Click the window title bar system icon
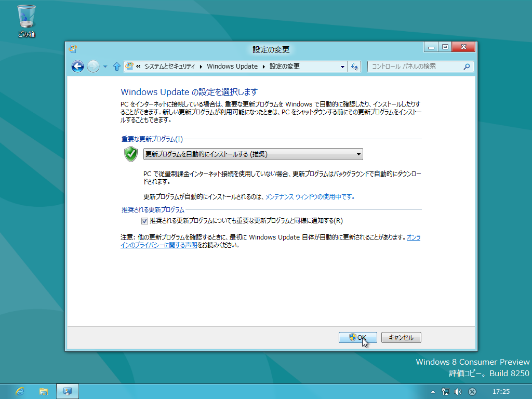 click(x=73, y=49)
